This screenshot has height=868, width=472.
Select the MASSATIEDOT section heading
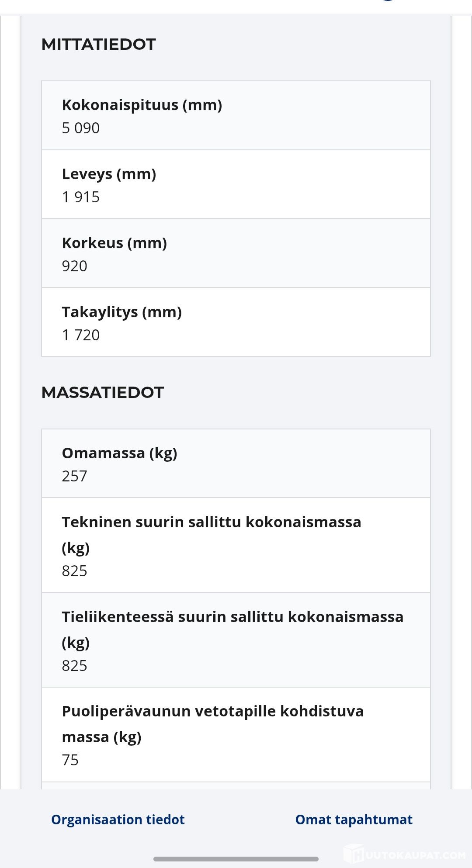coord(102,392)
